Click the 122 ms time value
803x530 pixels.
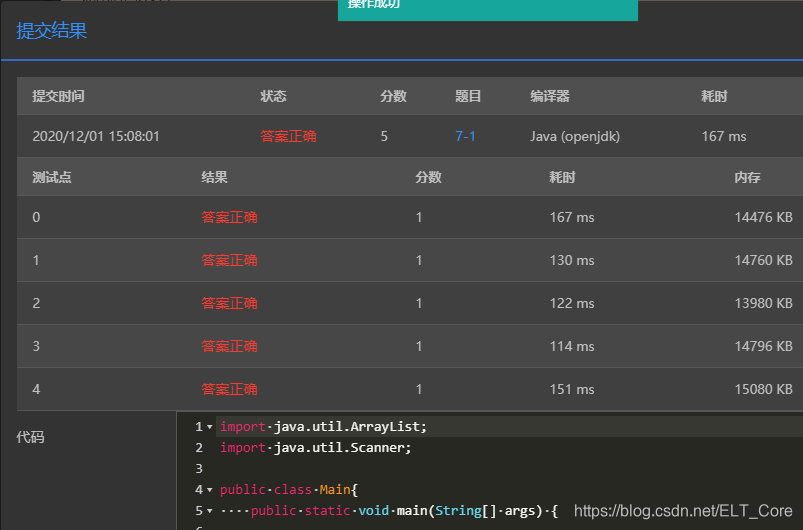pos(572,303)
